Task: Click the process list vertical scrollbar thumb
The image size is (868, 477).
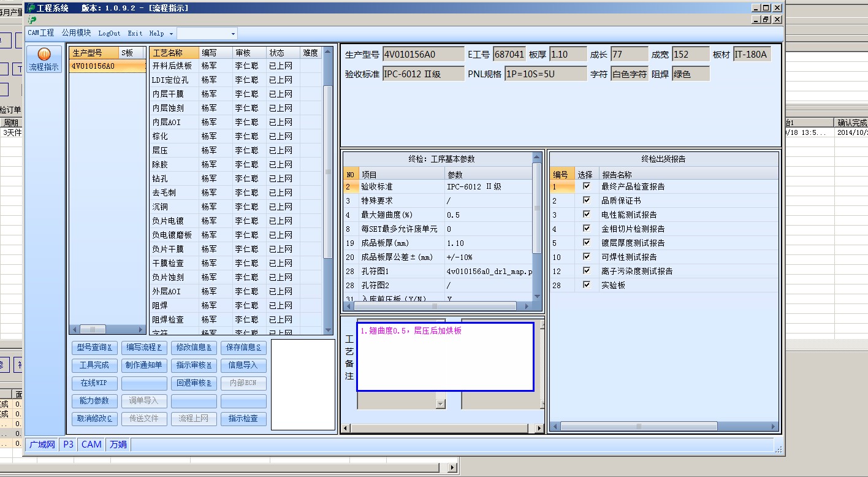Action: point(328,172)
